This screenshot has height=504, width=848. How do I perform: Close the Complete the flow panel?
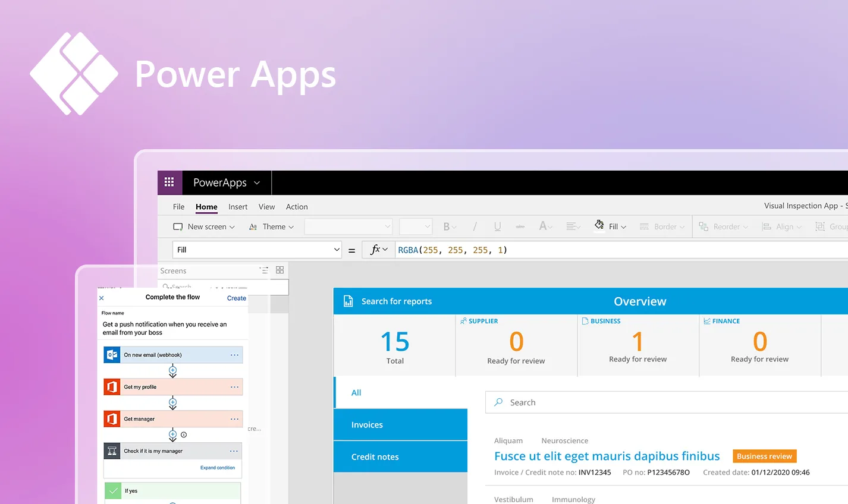102,298
